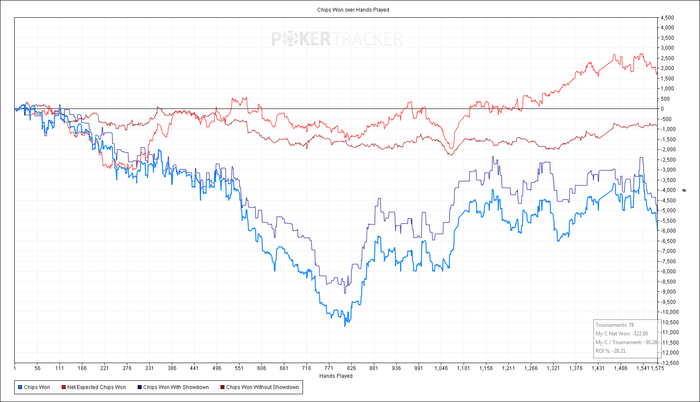Click the 'Hands Played' x-axis title
The width and height of the screenshot is (700, 402).
(x=336, y=376)
